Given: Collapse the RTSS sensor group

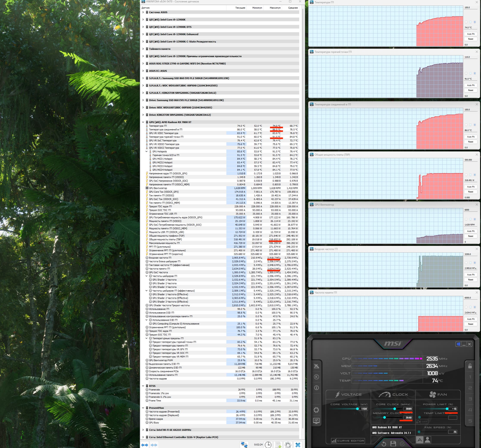Looking at the screenshot, I should coord(143,386).
